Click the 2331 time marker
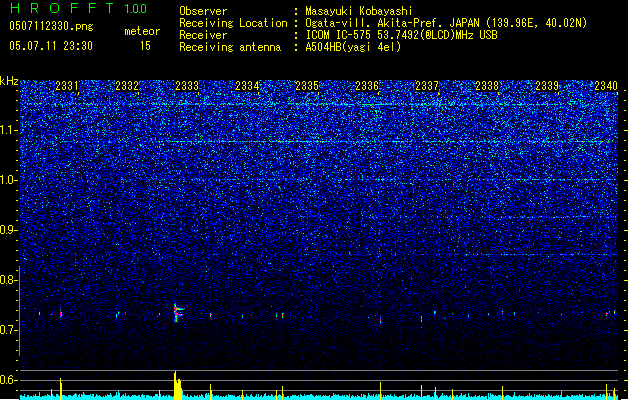This screenshot has width=629, height=400. [67, 86]
